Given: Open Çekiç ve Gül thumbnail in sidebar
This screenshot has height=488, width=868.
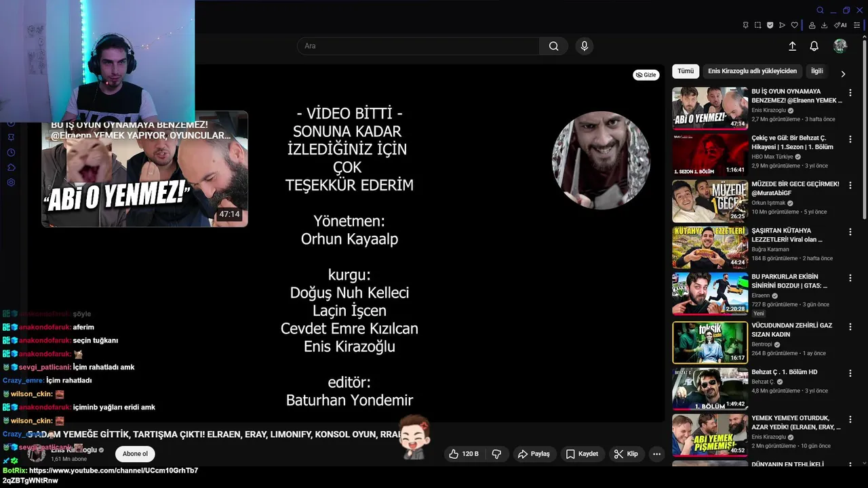Looking at the screenshot, I should [x=710, y=155].
